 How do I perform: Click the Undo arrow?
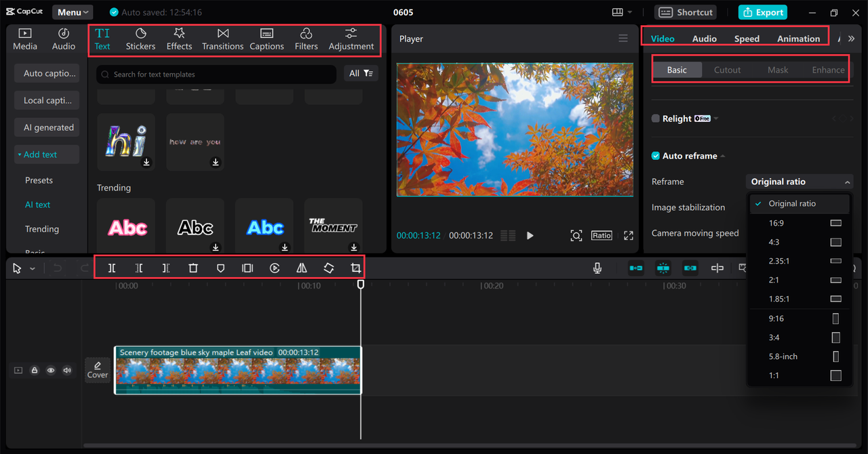click(x=58, y=268)
